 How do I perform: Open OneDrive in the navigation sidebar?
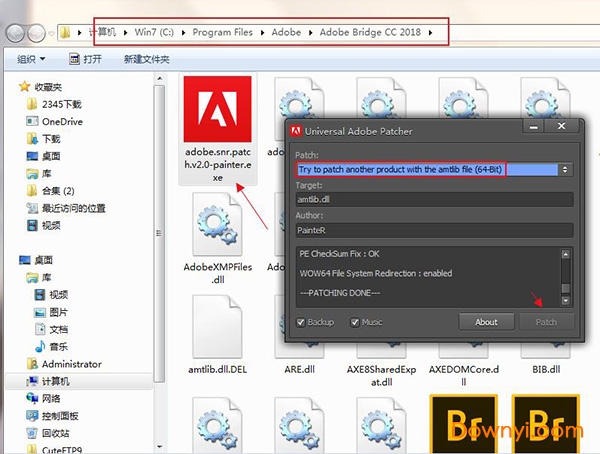[x=61, y=121]
